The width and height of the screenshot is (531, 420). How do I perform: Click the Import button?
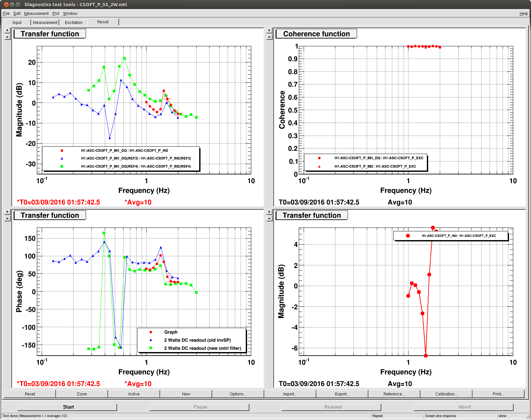pos(290,394)
